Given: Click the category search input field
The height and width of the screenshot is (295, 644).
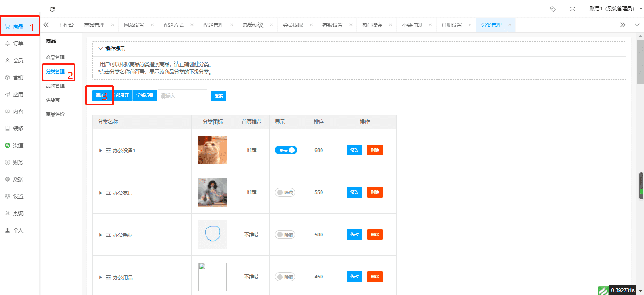Looking at the screenshot, I should pyautogui.click(x=182, y=96).
